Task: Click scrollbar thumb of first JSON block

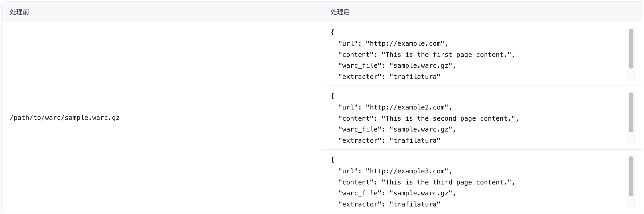Action: (x=631, y=48)
